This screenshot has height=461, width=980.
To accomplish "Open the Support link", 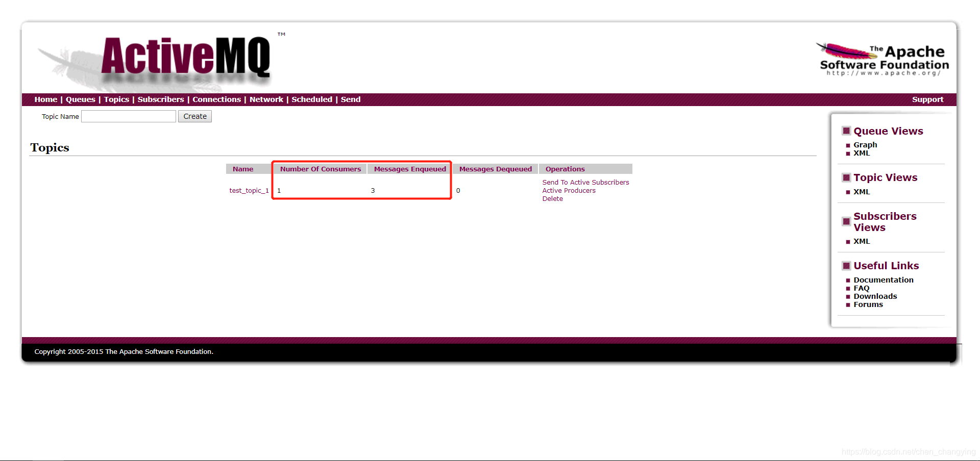I will 928,99.
